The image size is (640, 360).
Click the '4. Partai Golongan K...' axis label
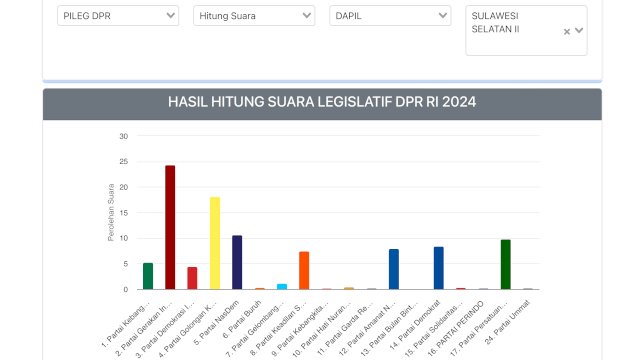(187, 330)
